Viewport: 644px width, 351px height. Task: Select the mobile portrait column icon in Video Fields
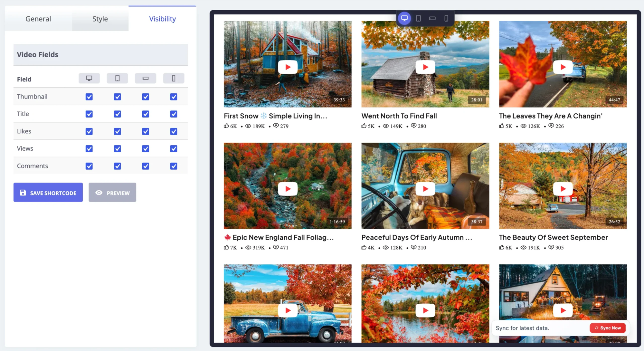click(x=174, y=78)
